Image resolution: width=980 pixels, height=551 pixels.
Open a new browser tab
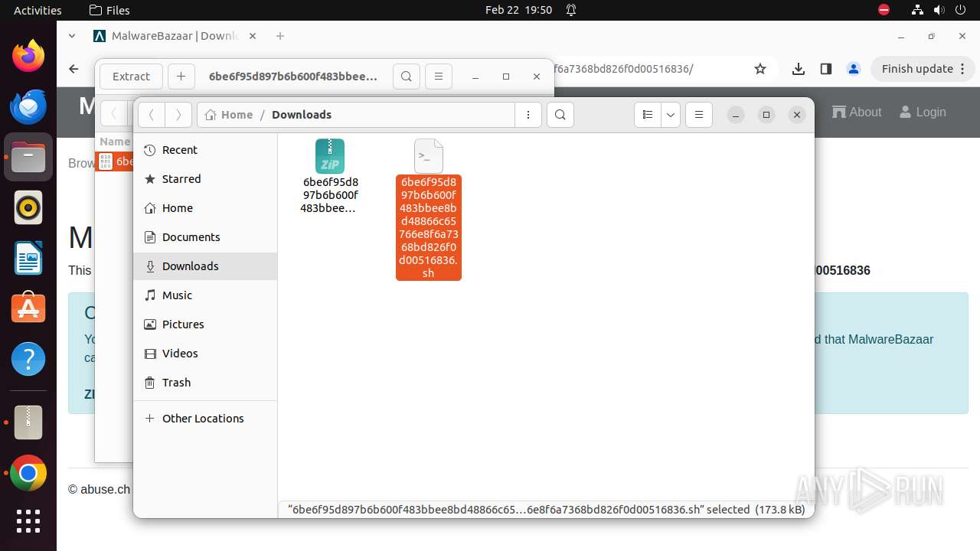pyautogui.click(x=280, y=36)
